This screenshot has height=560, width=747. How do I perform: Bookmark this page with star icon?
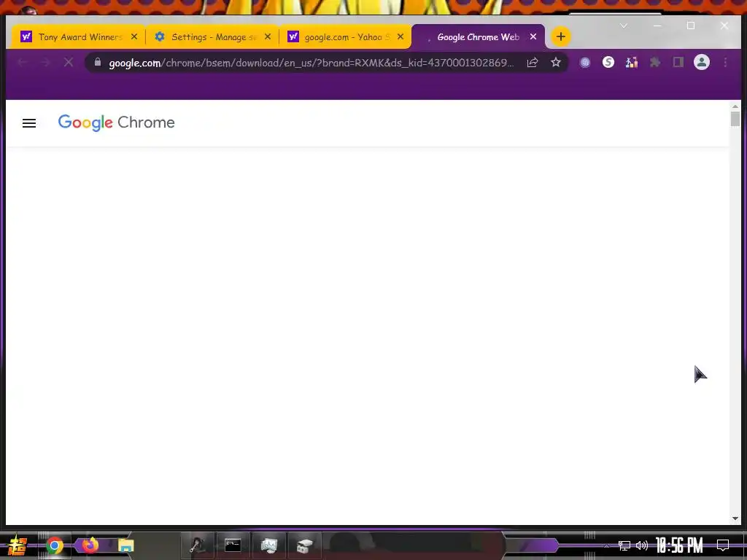click(555, 63)
